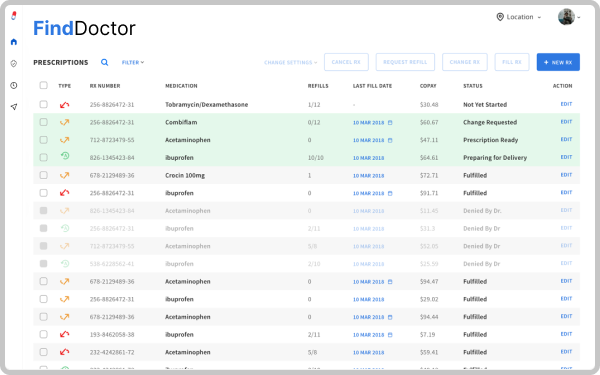Screen dimensions: 600x375
Task: Toggle the select-all header checkbox
Action: (x=44, y=85)
